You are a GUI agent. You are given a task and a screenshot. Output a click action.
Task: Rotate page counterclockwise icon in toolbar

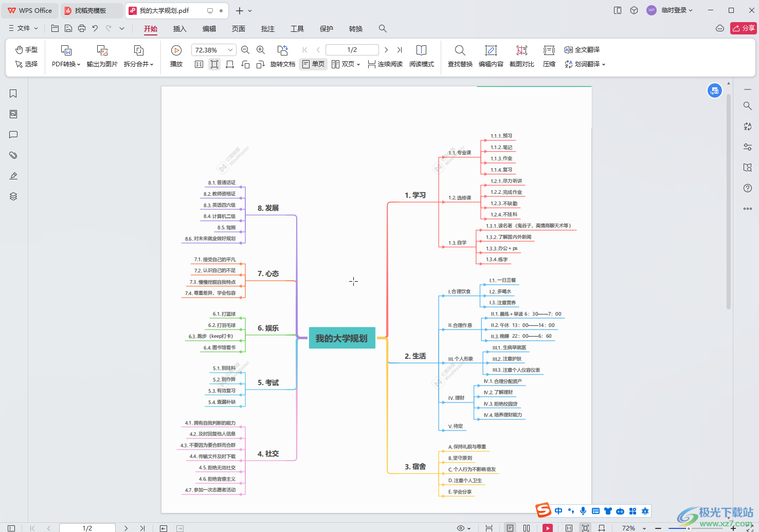[x=245, y=64]
